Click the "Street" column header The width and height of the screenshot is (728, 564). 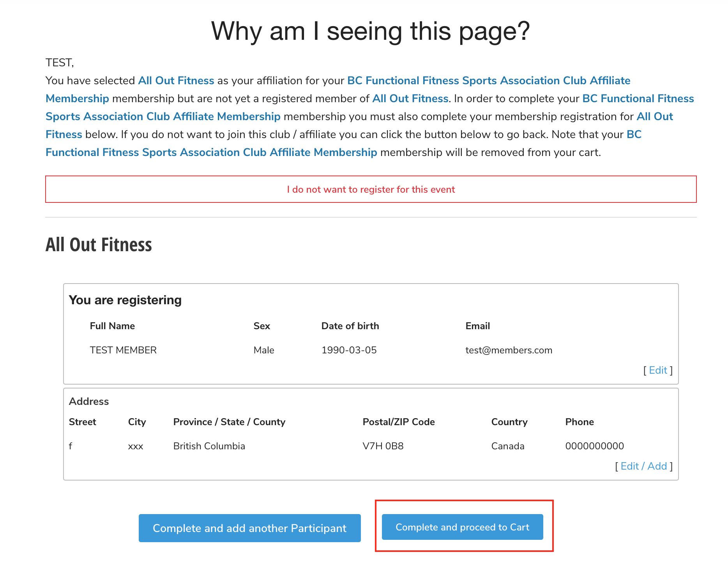pyautogui.click(x=83, y=422)
